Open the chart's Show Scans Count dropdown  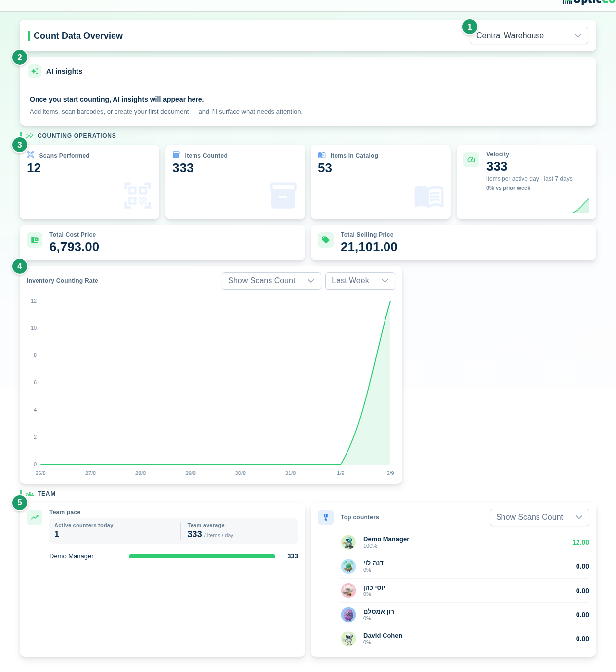[271, 281]
